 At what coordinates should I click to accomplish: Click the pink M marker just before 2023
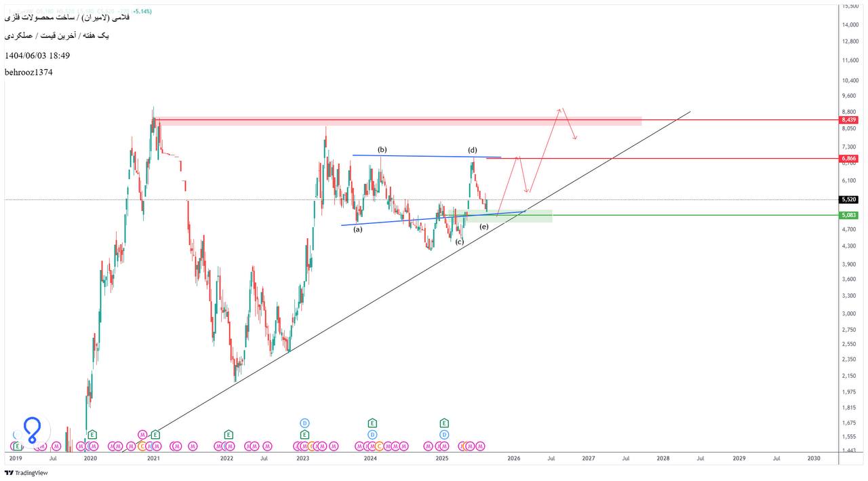298,446
